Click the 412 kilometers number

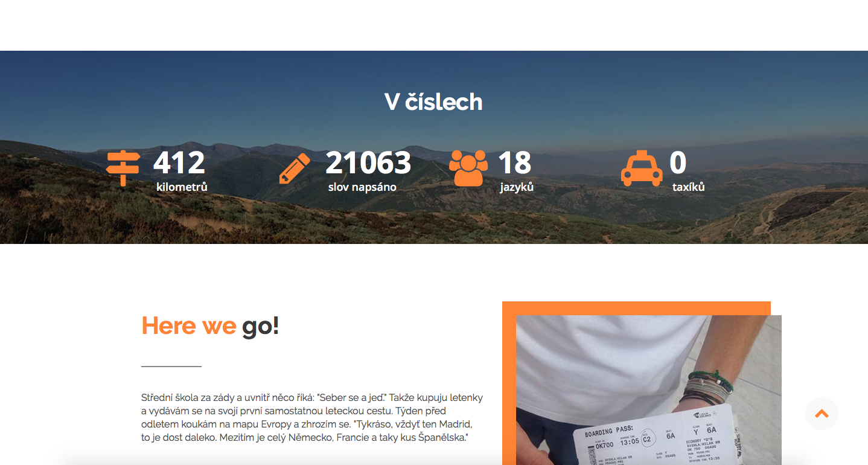179,163
